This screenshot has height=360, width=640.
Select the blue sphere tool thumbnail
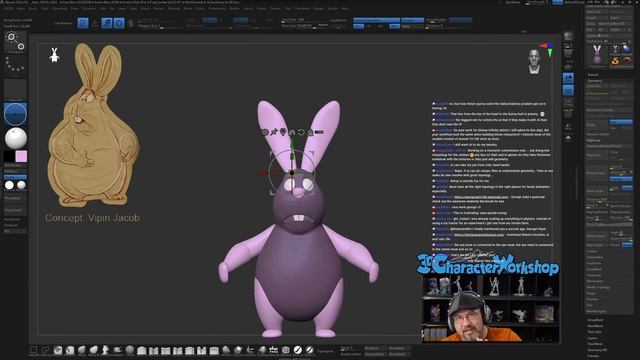pos(627,49)
